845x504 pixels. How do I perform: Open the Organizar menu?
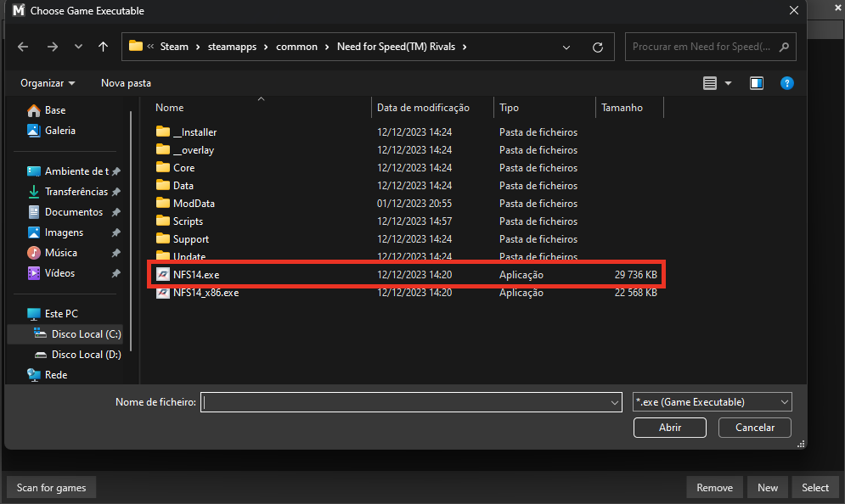[x=48, y=83]
